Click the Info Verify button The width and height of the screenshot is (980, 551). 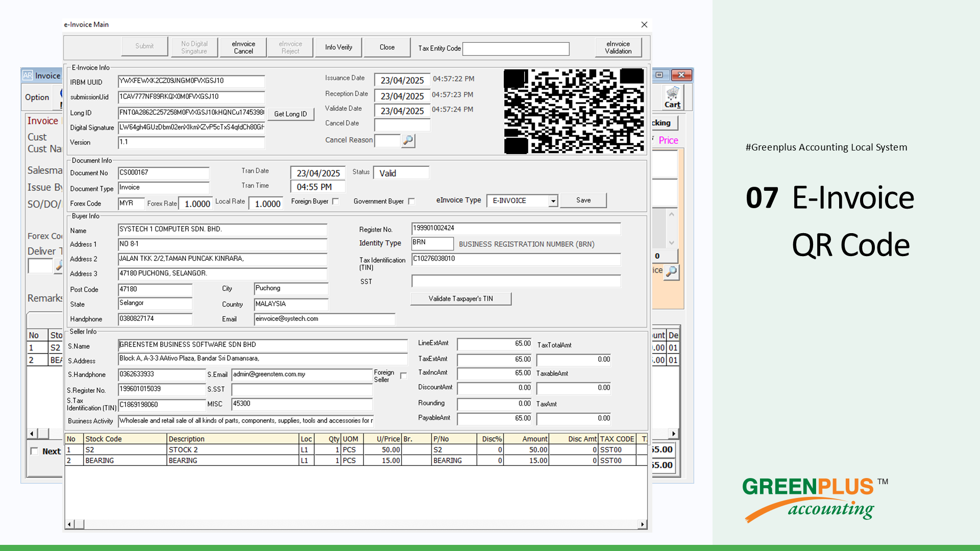click(x=338, y=47)
